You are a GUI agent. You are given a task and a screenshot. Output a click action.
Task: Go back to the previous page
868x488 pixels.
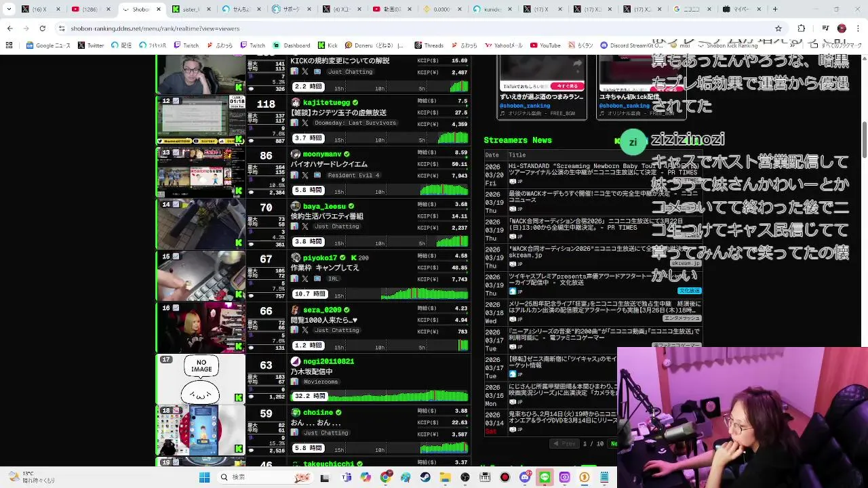[x=9, y=28]
